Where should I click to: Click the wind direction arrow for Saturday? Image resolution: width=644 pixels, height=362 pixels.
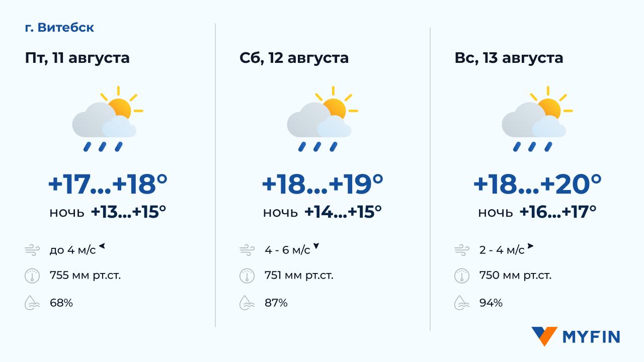(316, 246)
